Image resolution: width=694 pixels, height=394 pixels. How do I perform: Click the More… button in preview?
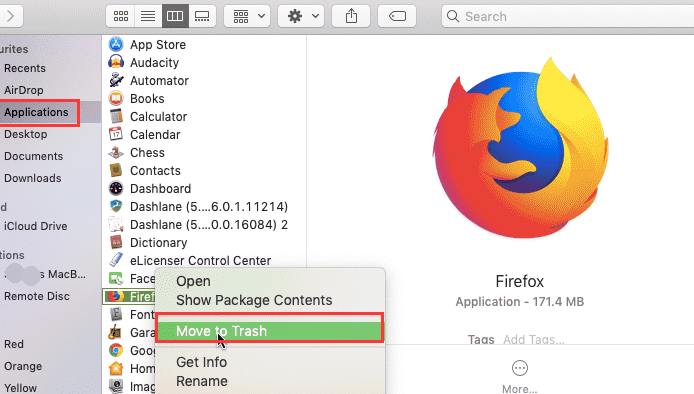point(520,377)
